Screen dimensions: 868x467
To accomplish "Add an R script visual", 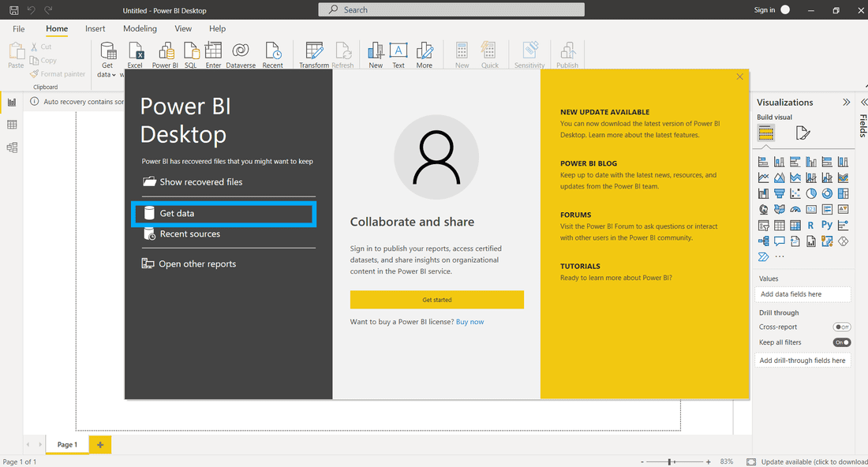I will click(x=810, y=225).
